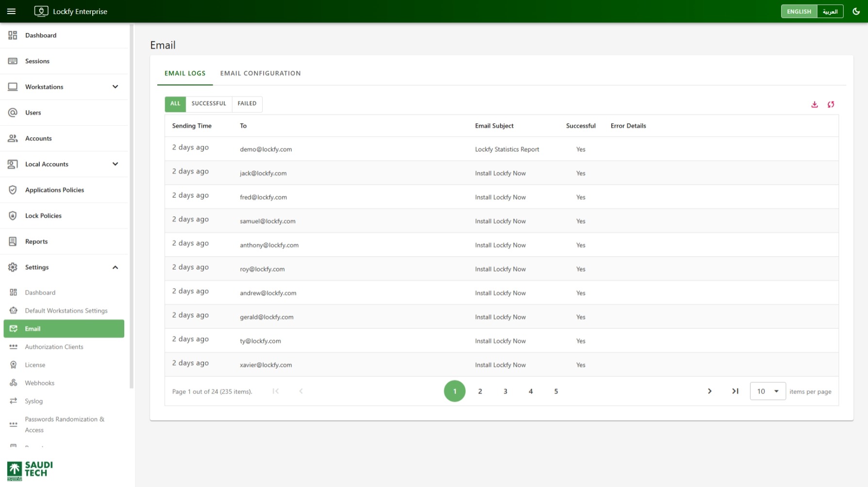
Task: Open the Users page
Action: pos(64,113)
